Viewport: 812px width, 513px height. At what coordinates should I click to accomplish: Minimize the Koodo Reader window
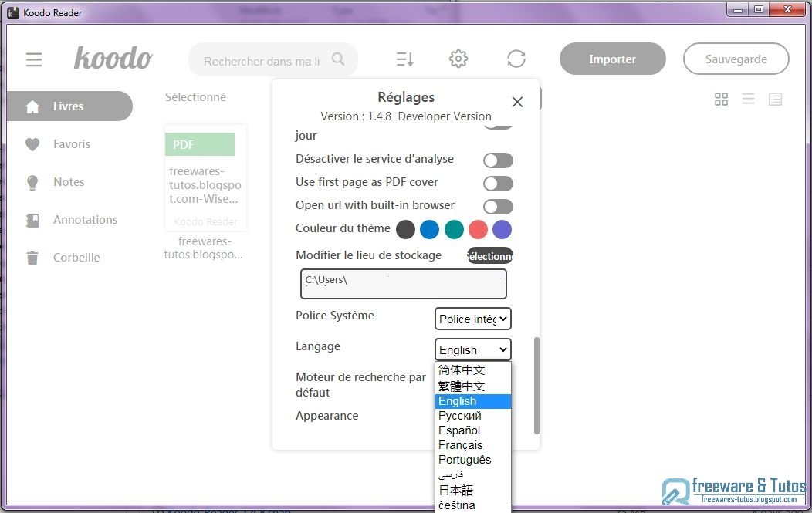[738, 10]
